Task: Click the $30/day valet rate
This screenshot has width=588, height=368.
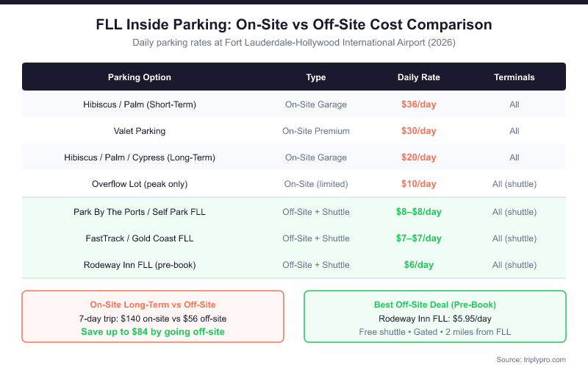Action: [418, 131]
